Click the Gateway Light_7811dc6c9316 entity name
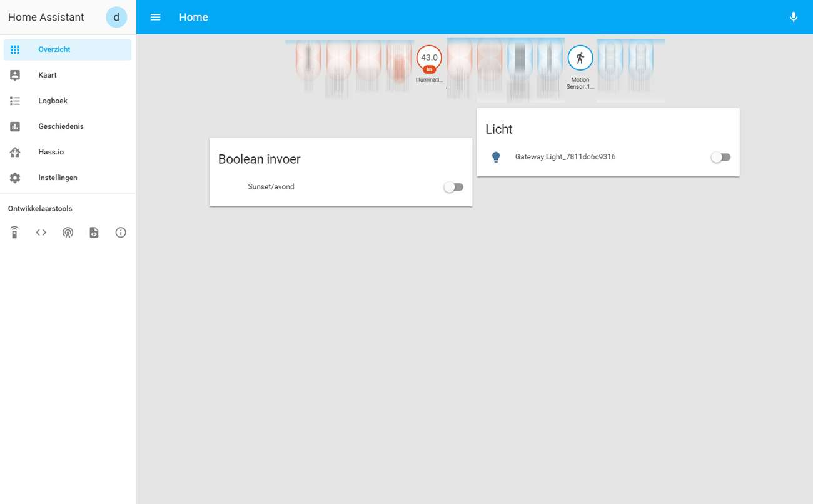The image size is (813, 504). pyautogui.click(x=565, y=157)
